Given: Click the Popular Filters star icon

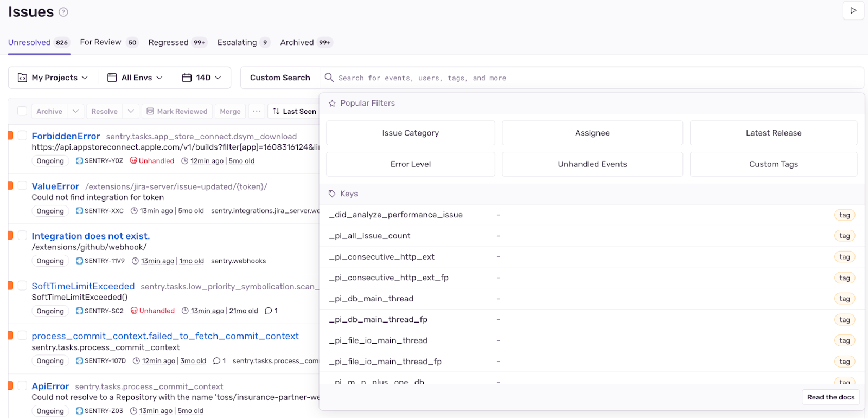Looking at the screenshot, I should coord(332,103).
